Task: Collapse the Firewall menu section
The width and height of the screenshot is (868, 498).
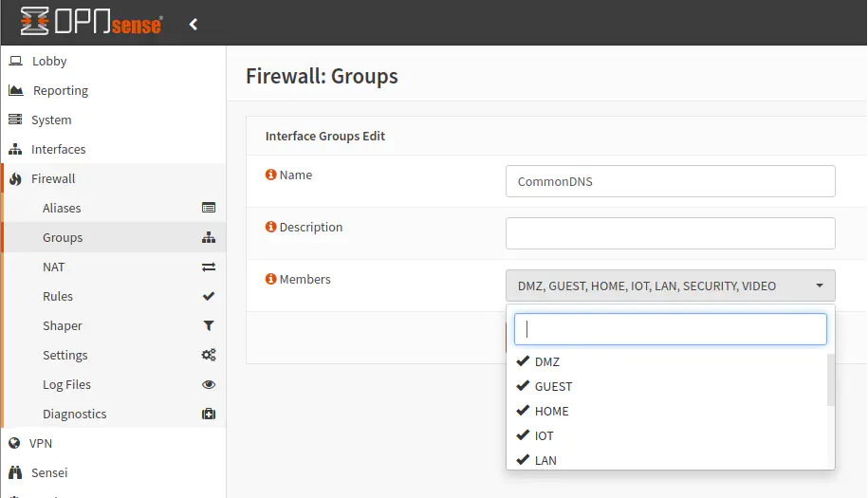Action: click(x=53, y=178)
